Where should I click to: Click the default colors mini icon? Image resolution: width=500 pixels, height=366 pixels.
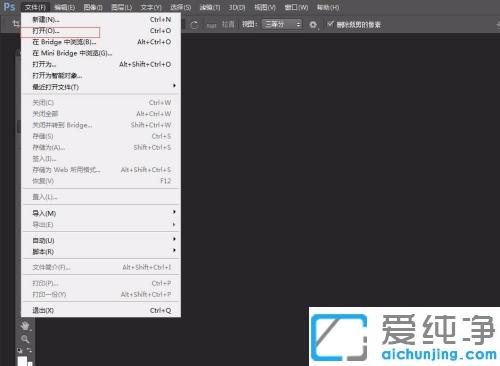point(20,350)
